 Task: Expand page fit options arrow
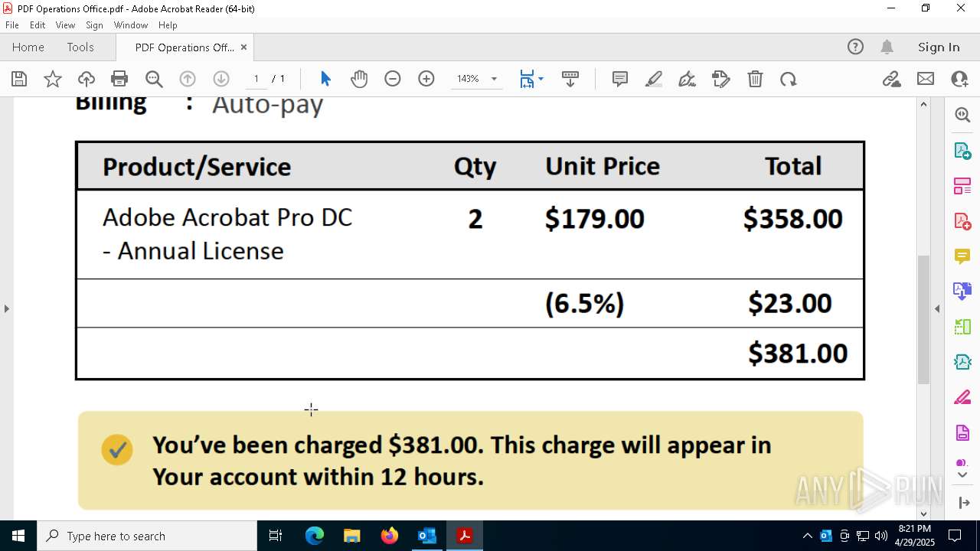click(x=541, y=79)
